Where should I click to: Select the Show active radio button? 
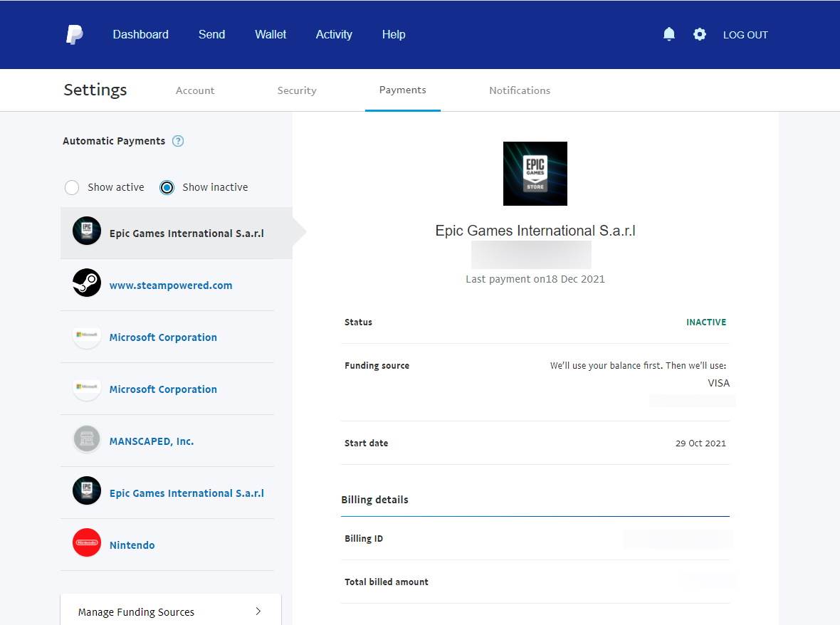72,187
